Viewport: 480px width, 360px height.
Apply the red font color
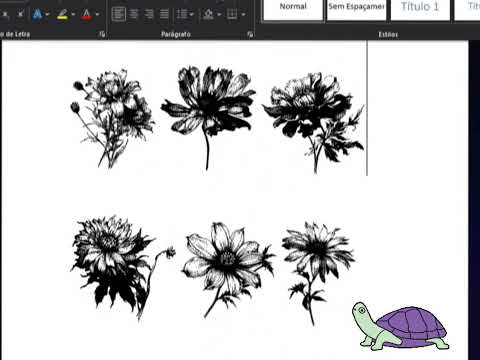tap(87, 14)
